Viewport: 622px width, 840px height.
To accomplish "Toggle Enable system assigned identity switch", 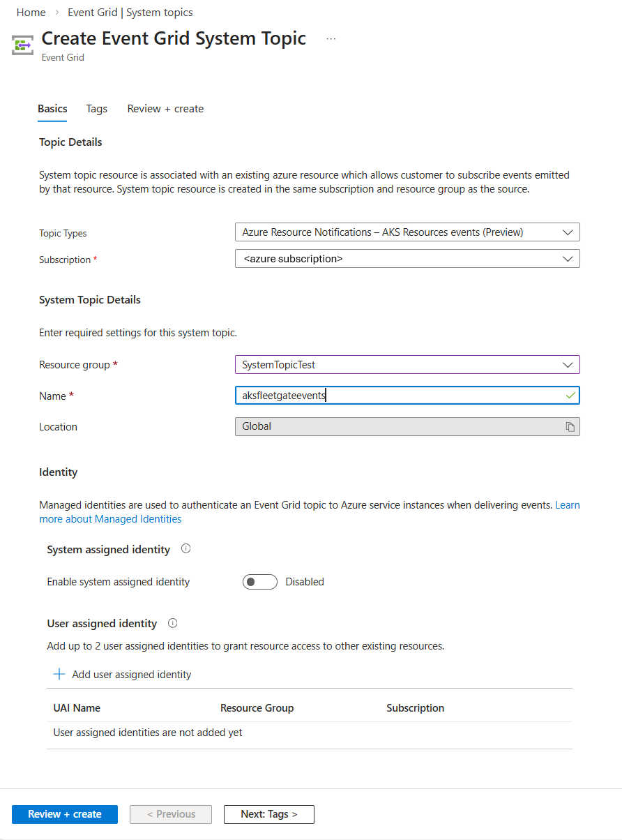I will 259,582.
